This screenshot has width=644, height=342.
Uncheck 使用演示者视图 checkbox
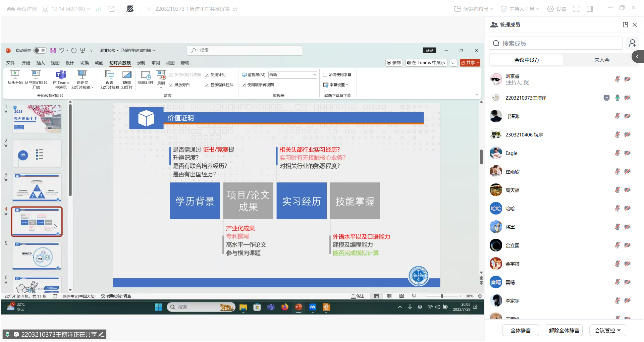(244, 85)
